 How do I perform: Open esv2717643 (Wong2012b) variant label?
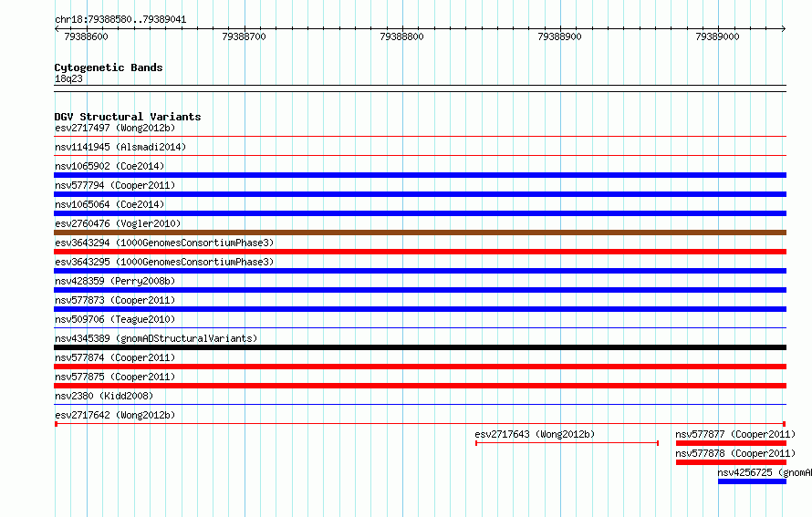pyautogui.click(x=535, y=434)
